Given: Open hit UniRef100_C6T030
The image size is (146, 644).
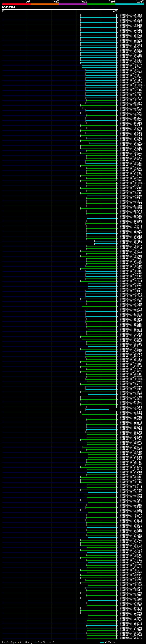Looking at the screenshot, I should tap(131, 17).
